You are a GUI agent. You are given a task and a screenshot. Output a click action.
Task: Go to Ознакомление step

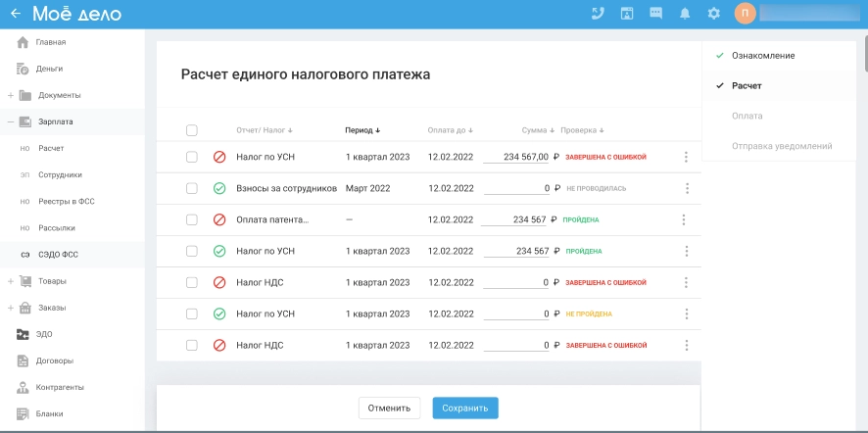[x=763, y=56]
